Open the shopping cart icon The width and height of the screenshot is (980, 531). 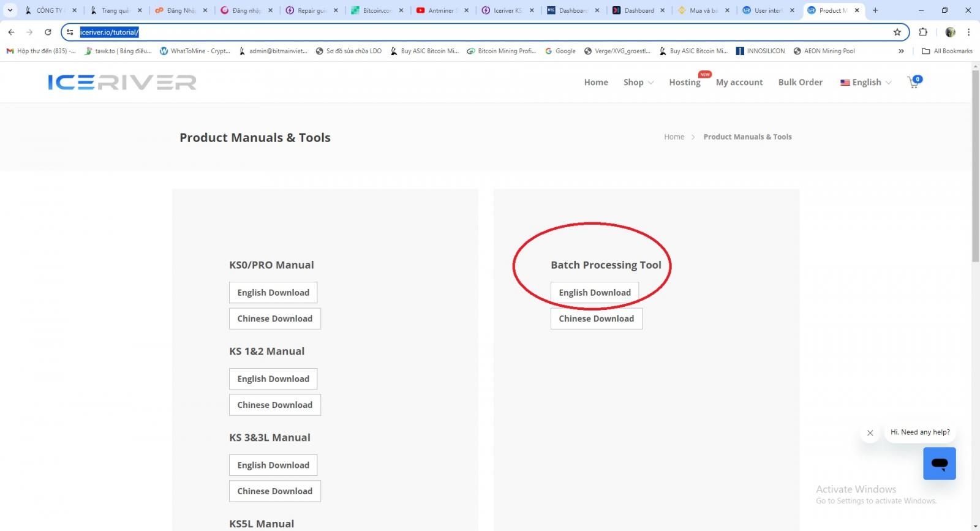914,82
